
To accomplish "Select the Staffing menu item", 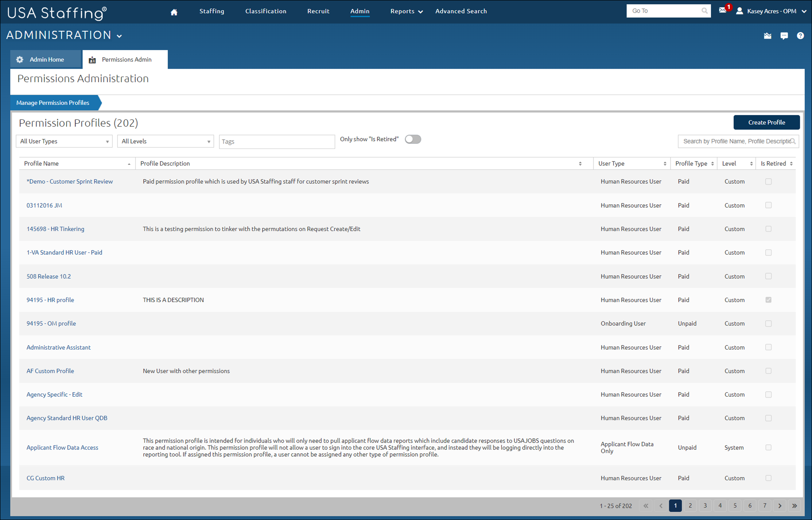I will (212, 11).
